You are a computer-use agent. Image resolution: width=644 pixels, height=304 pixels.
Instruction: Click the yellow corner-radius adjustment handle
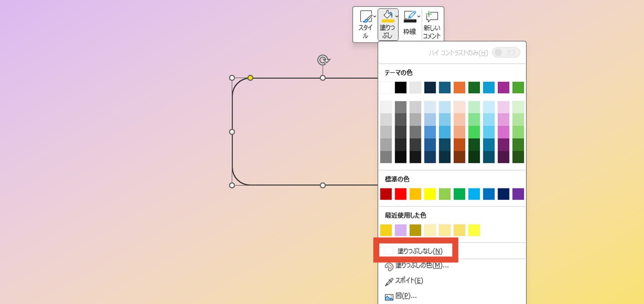coord(250,78)
